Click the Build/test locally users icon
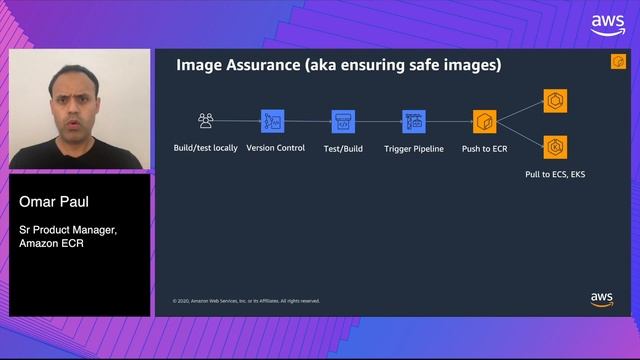Screen dimensions: 640x360 [206, 121]
